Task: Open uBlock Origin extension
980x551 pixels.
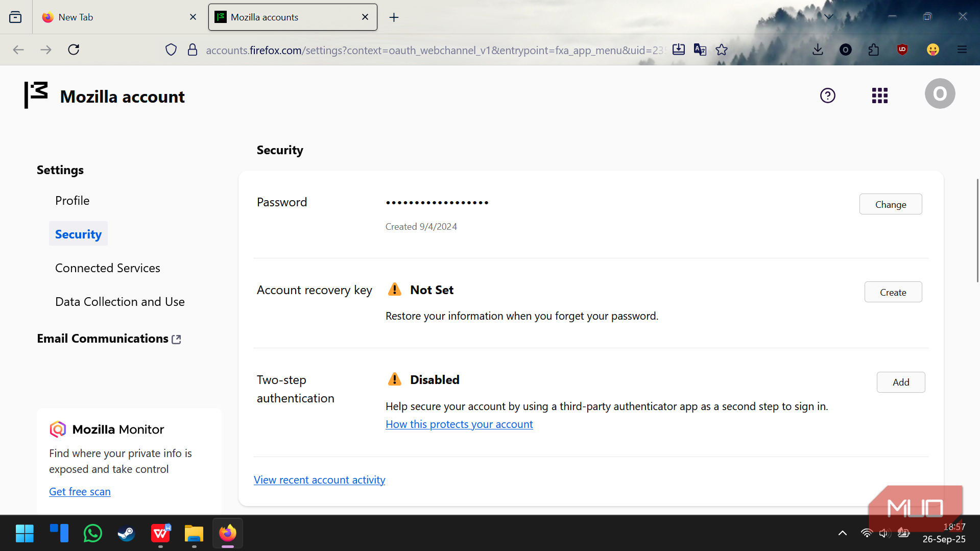Action: point(902,50)
